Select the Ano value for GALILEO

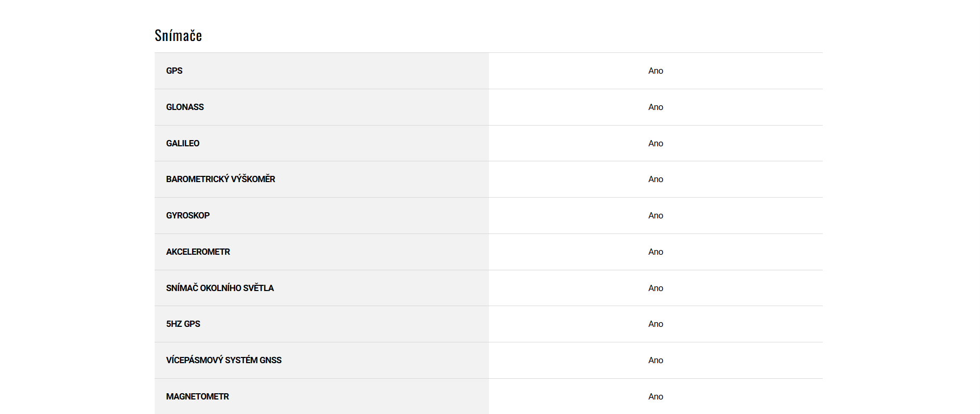656,143
